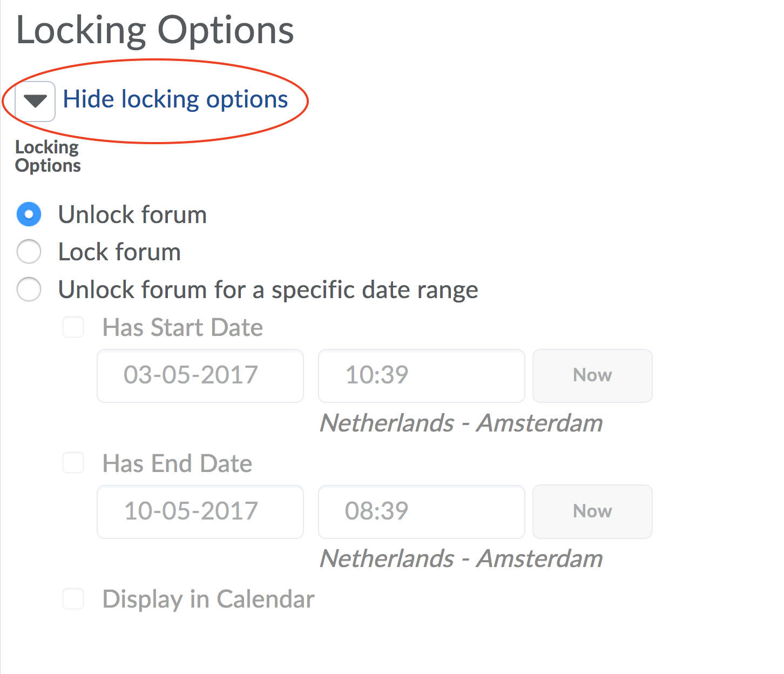Viewport: 784px width, 674px height.
Task: Toggle the "Display in Calendar" checkbox
Action: (73, 598)
